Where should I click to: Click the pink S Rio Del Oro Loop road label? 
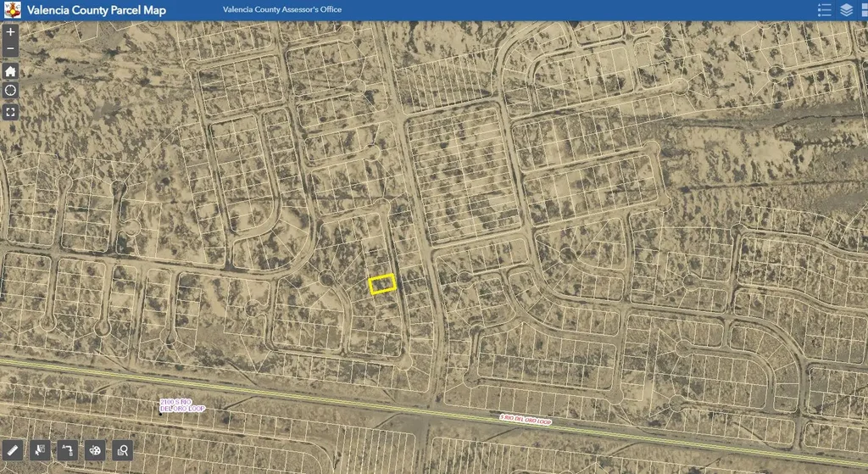tap(524, 419)
